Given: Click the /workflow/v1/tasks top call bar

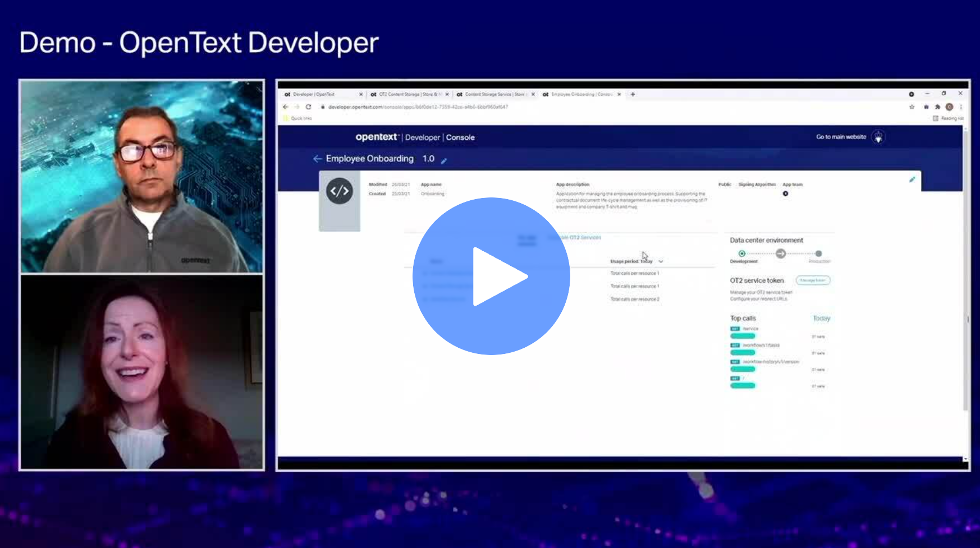Looking at the screenshot, I should (743, 352).
